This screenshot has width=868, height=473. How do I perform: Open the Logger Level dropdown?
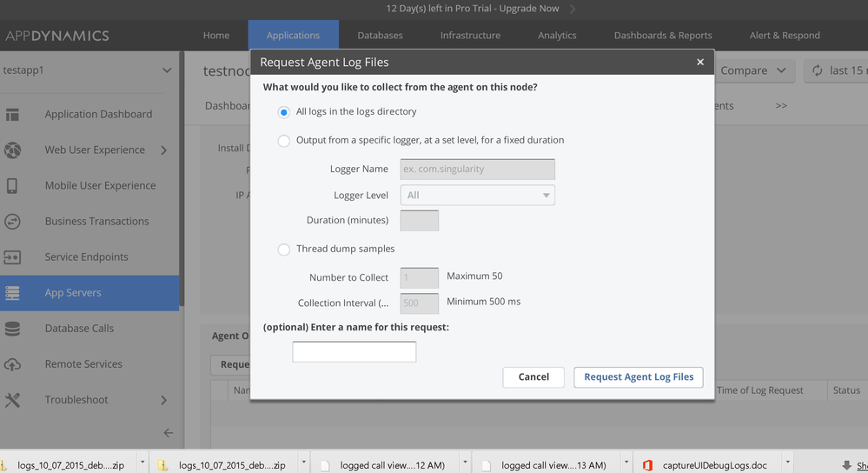click(x=478, y=195)
